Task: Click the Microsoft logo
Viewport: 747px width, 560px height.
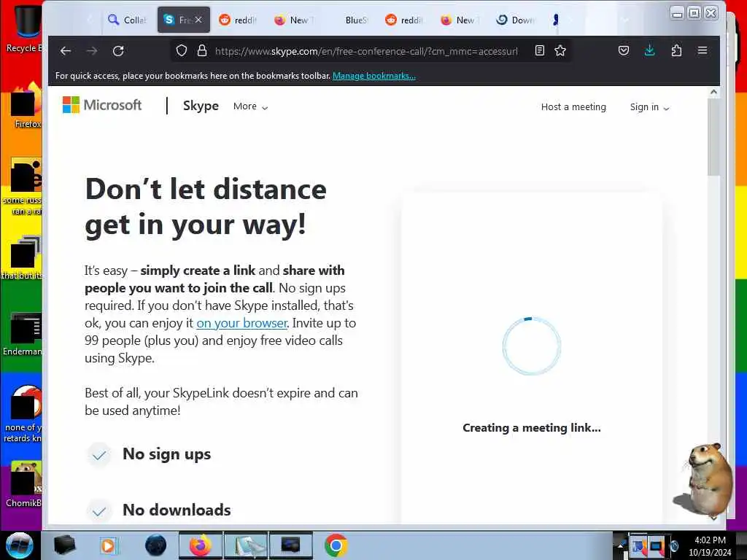Action: [x=102, y=105]
